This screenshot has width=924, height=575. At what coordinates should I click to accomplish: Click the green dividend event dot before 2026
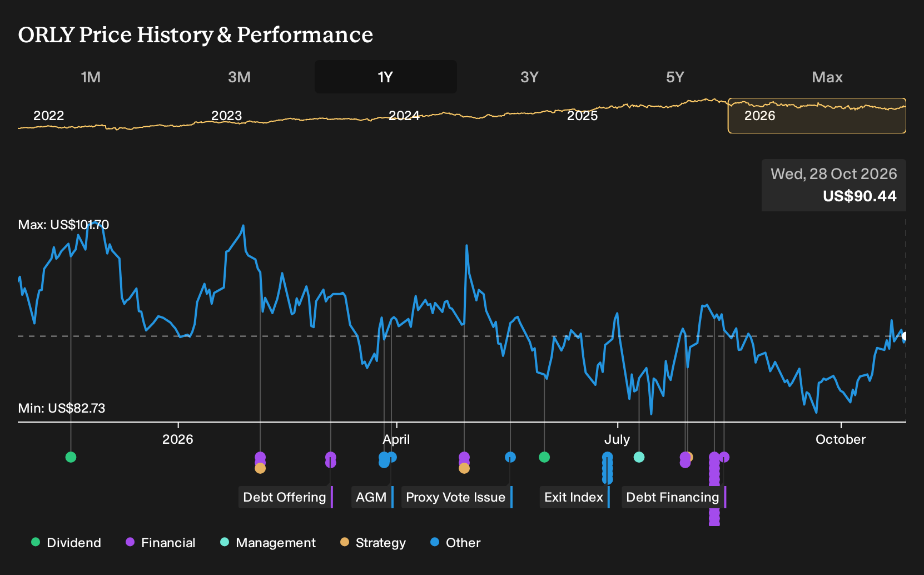[71, 457]
